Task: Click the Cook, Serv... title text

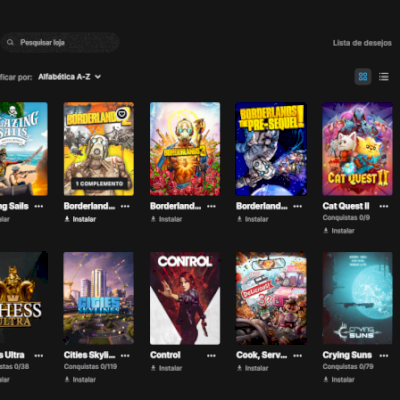Action: [x=262, y=355]
